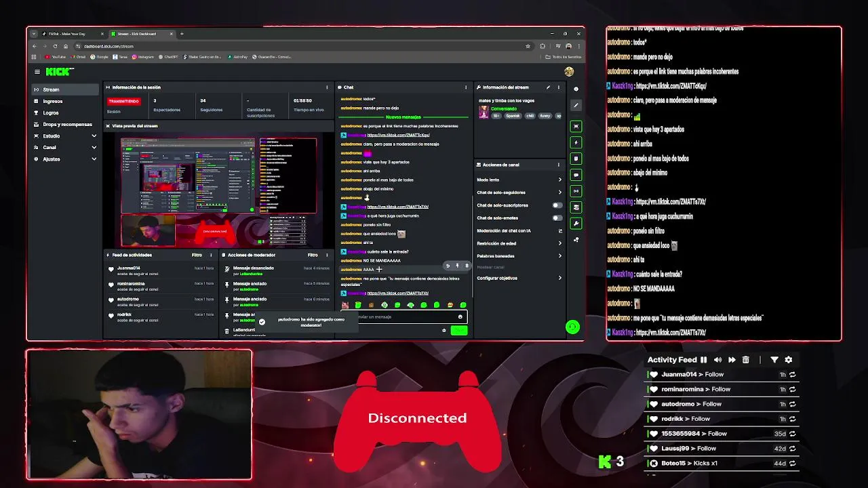Pause the Activity Feed overlay

coord(703,360)
